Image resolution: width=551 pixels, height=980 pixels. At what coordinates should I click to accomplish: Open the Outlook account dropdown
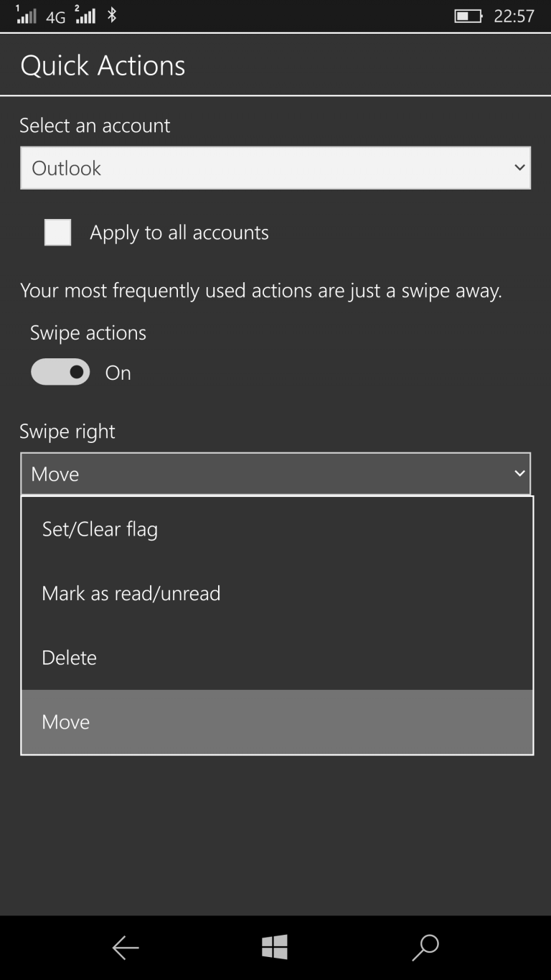(x=275, y=168)
